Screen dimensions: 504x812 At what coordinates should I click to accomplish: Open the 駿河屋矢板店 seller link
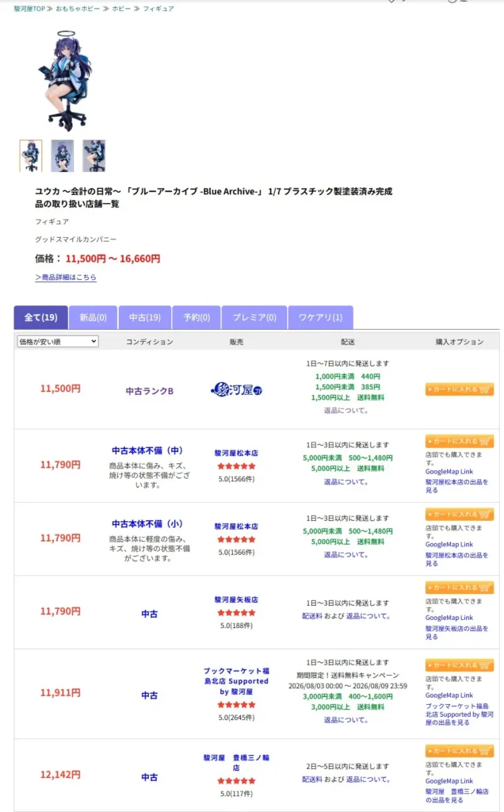click(236, 599)
